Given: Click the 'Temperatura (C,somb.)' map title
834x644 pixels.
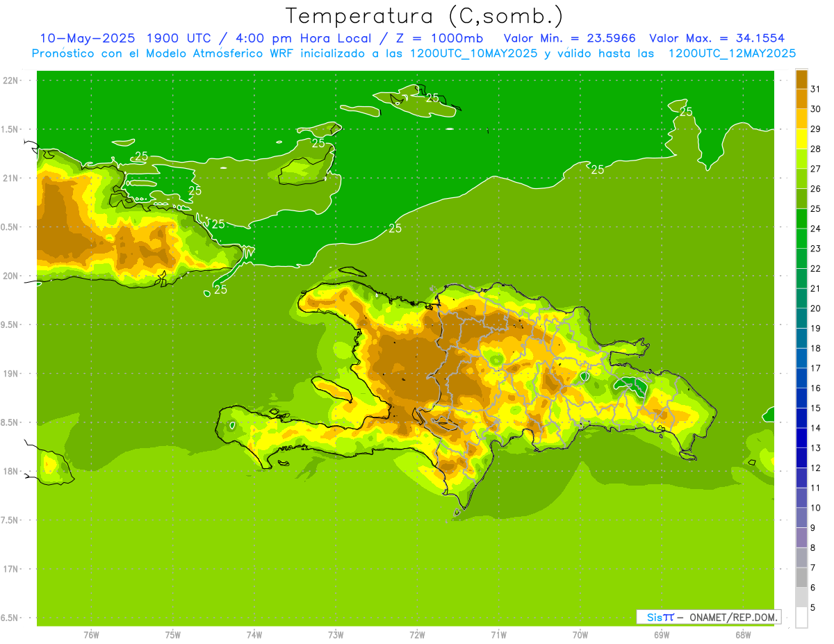Looking at the screenshot, I should pyautogui.click(x=424, y=16).
